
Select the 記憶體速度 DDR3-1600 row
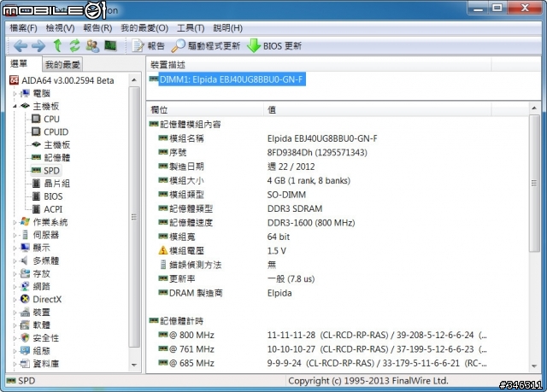[x=337, y=223]
